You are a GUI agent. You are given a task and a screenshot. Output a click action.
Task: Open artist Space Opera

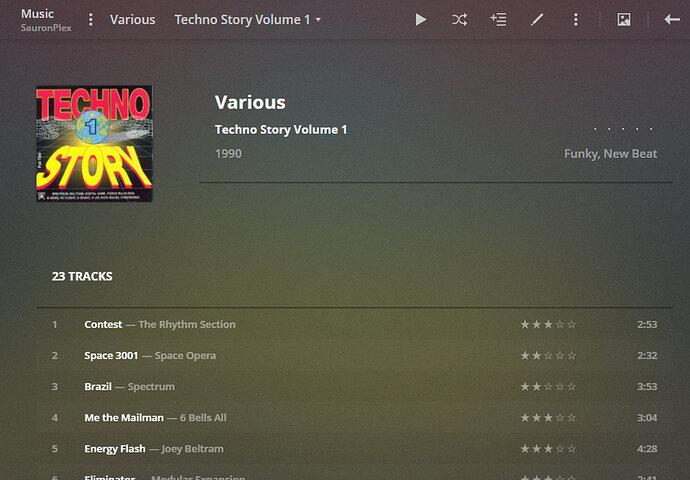tap(185, 355)
